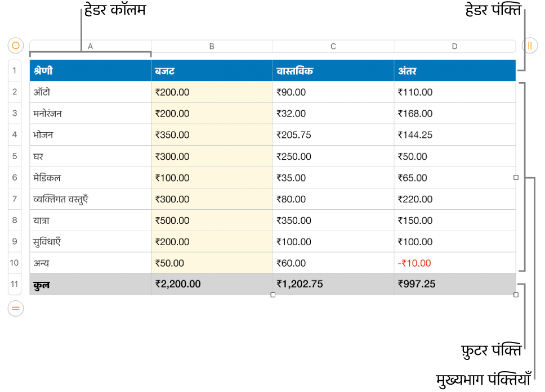
Task: Click the bottom-center table resize handle
Action: [x=273, y=295]
